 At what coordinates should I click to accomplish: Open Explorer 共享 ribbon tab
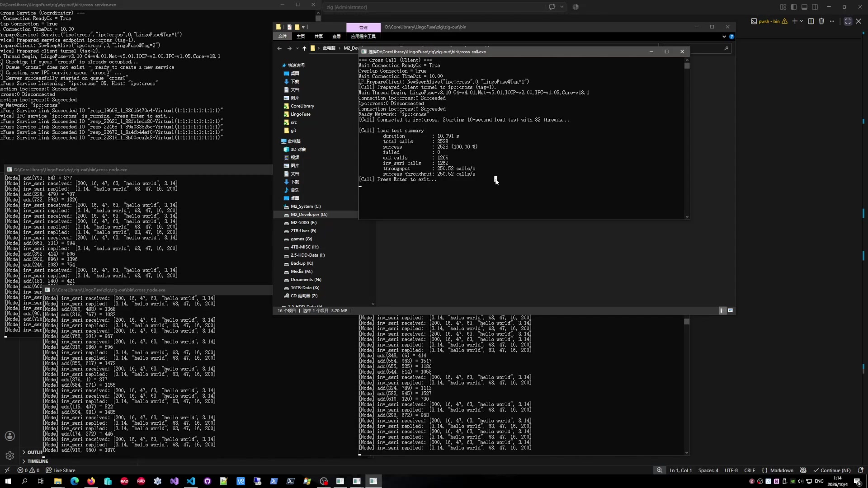(319, 36)
